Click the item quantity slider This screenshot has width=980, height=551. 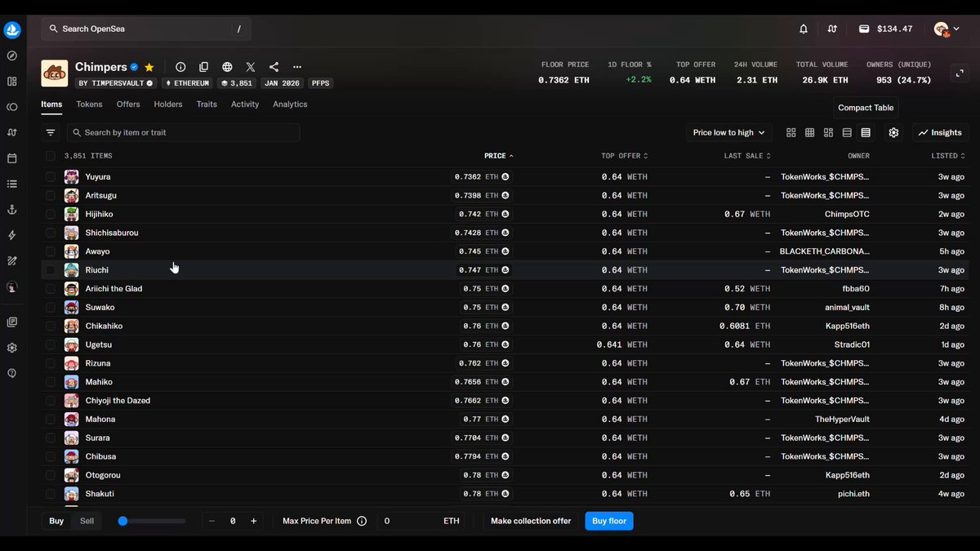click(x=153, y=521)
